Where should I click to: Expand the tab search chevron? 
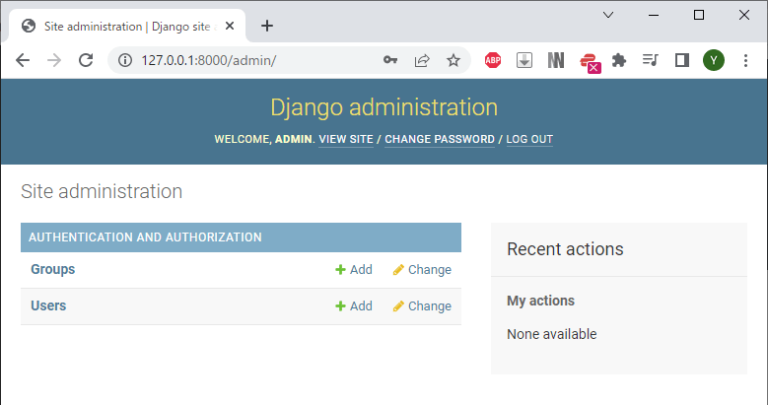pos(608,15)
